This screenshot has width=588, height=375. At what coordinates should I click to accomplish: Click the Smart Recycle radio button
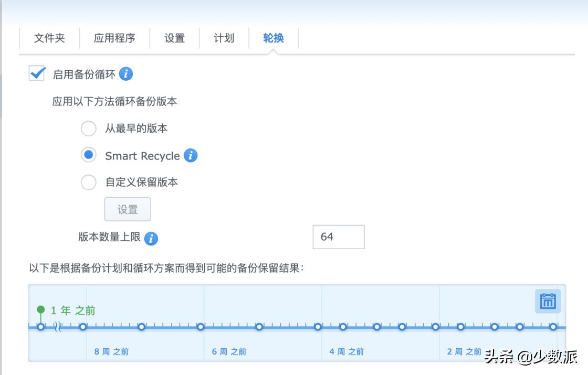(88, 156)
